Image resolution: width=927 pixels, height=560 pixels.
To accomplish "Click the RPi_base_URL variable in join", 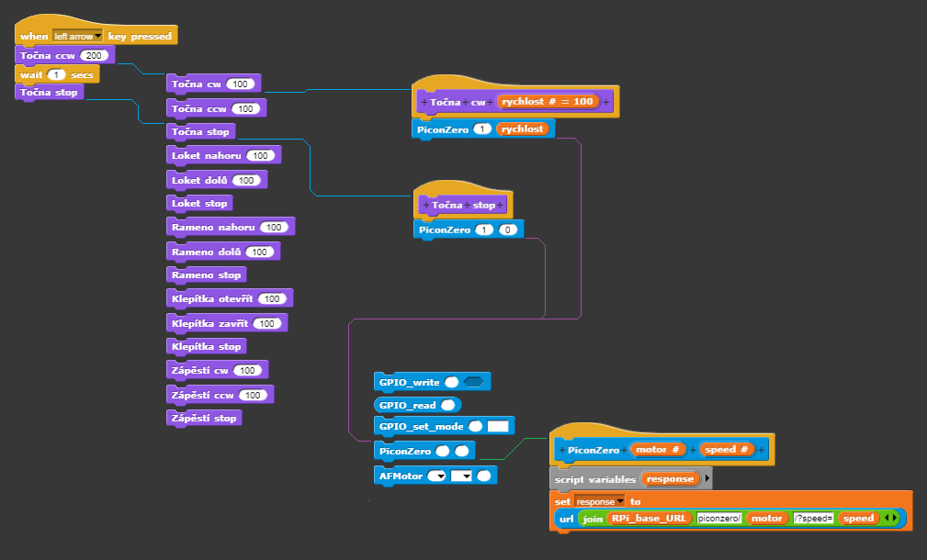I will (x=650, y=518).
